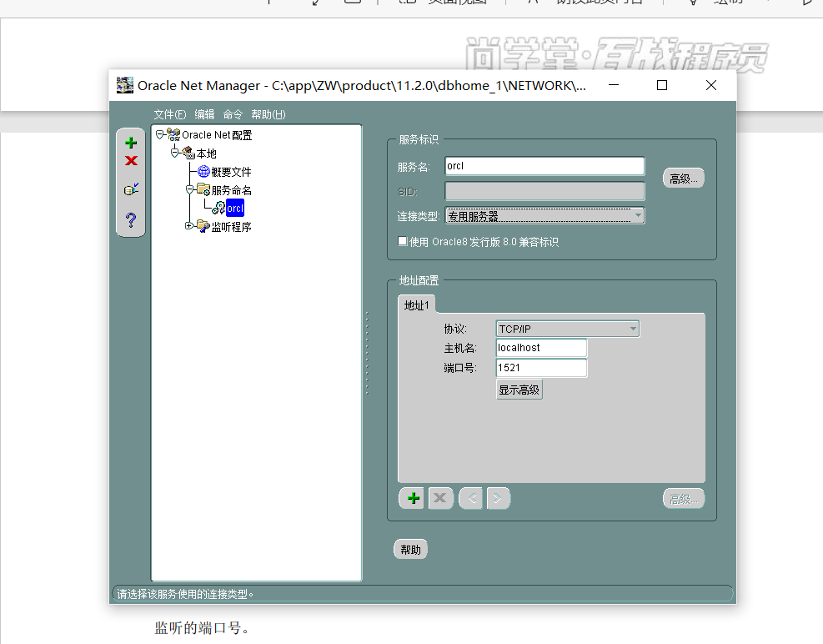Add a new address with the green plus button
823x644 pixels.
click(x=413, y=498)
